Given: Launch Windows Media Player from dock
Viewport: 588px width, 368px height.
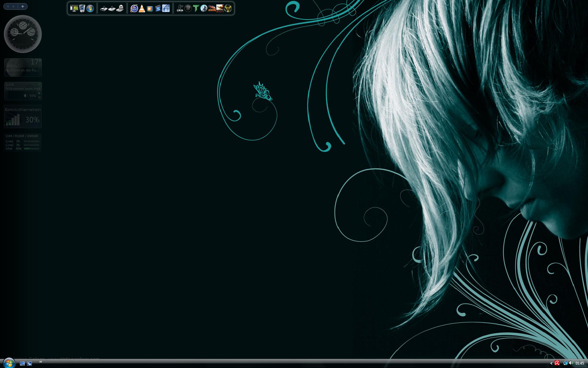Looking at the screenshot, I should pos(150,9).
